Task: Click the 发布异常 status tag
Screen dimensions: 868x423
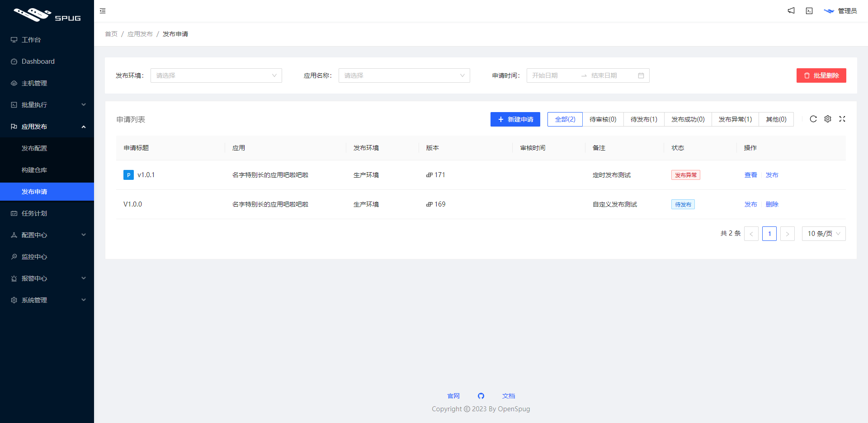Action: (686, 175)
